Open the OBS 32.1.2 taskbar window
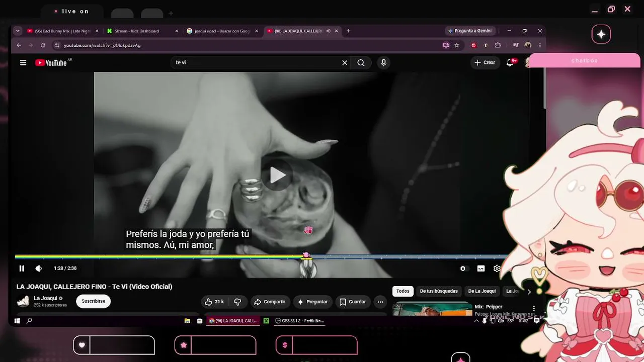644x362 pixels. 299,321
